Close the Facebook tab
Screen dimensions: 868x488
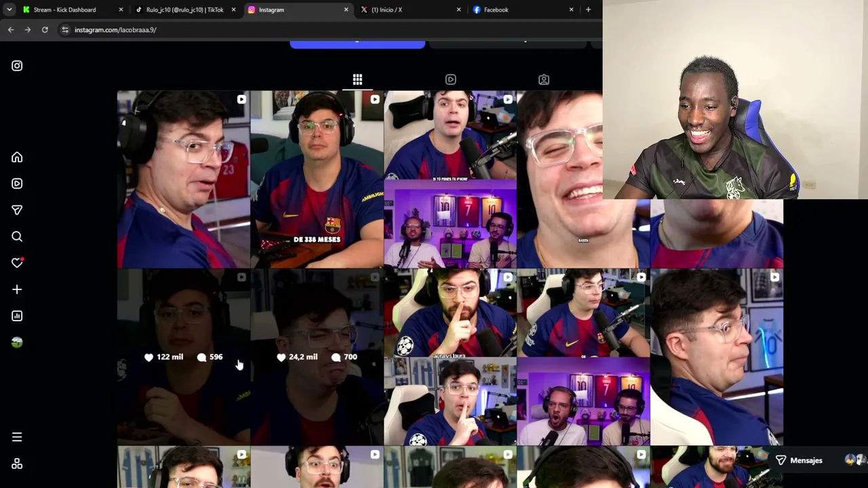click(x=571, y=9)
